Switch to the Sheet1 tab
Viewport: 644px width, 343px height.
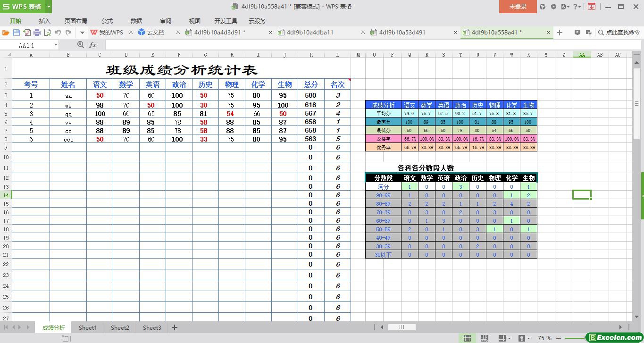tap(88, 327)
